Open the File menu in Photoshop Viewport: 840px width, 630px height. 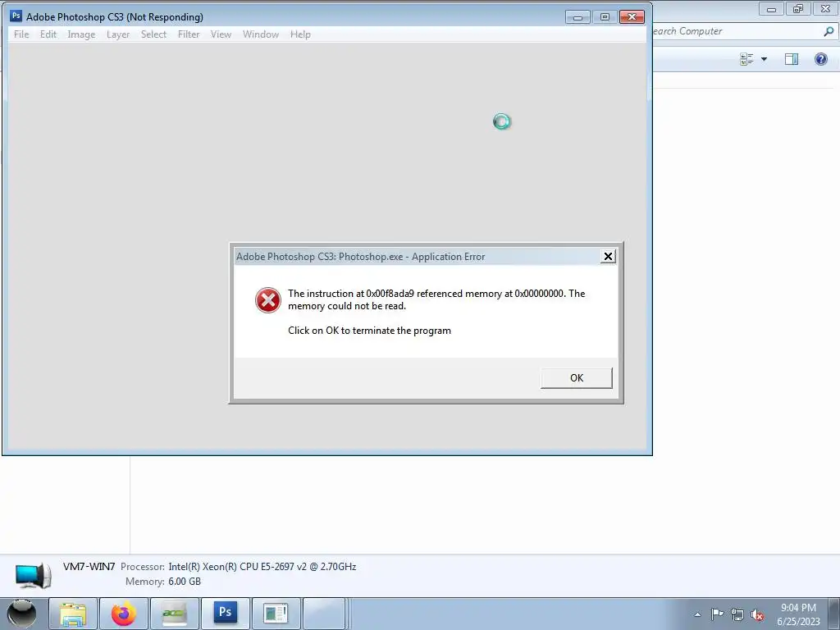coord(21,34)
